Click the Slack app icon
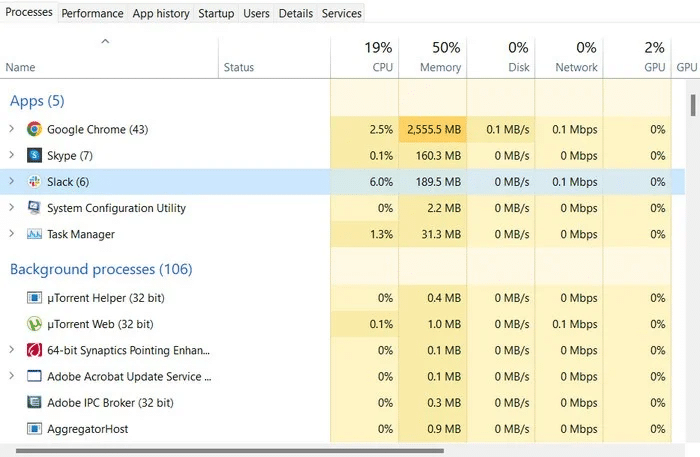The width and height of the screenshot is (700, 457). click(34, 182)
